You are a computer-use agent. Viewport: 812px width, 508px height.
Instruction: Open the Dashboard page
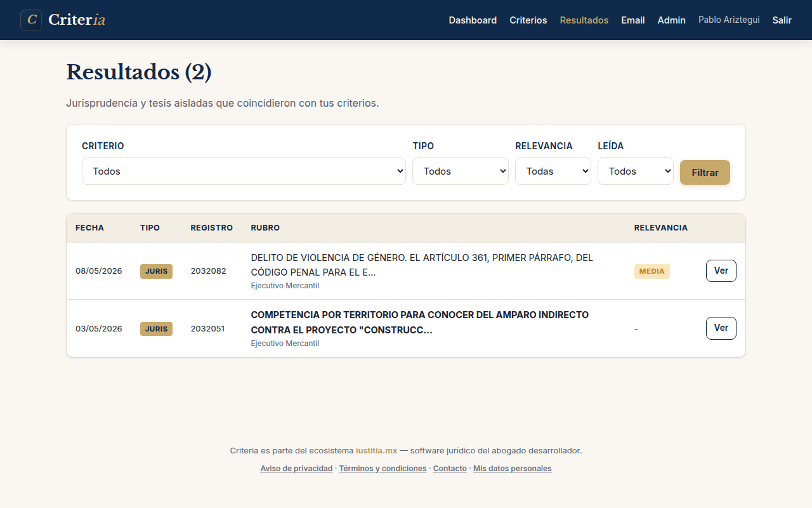point(473,20)
